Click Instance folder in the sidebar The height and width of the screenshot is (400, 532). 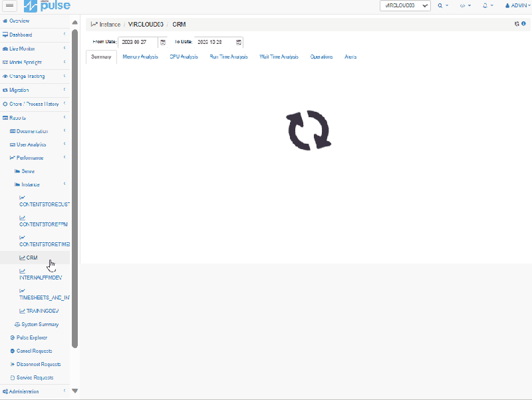pos(30,185)
